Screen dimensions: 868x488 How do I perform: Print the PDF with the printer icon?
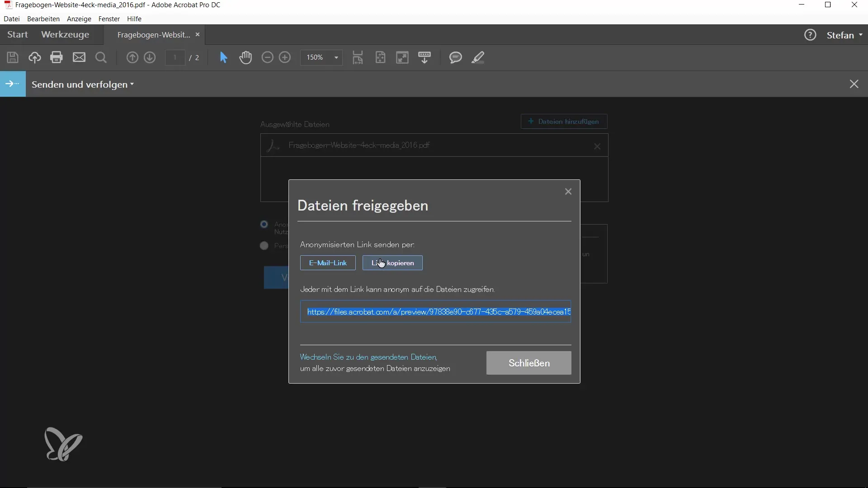(x=57, y=57)
